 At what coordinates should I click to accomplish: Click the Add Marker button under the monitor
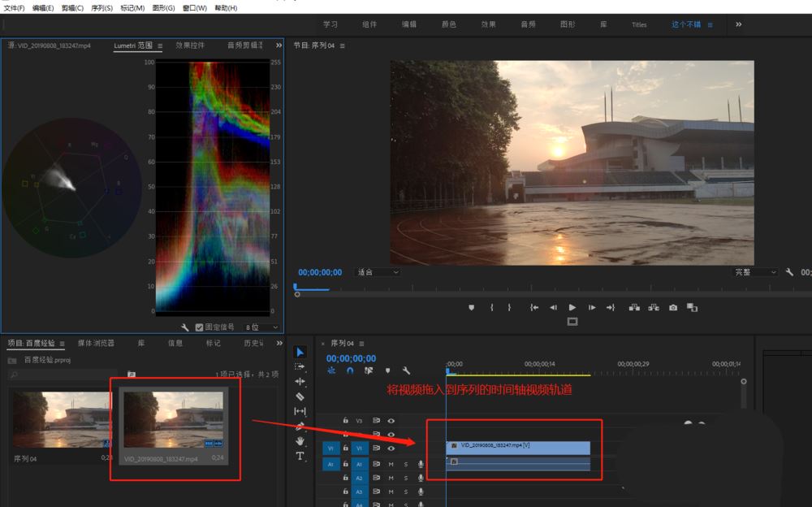pos(471,308)
